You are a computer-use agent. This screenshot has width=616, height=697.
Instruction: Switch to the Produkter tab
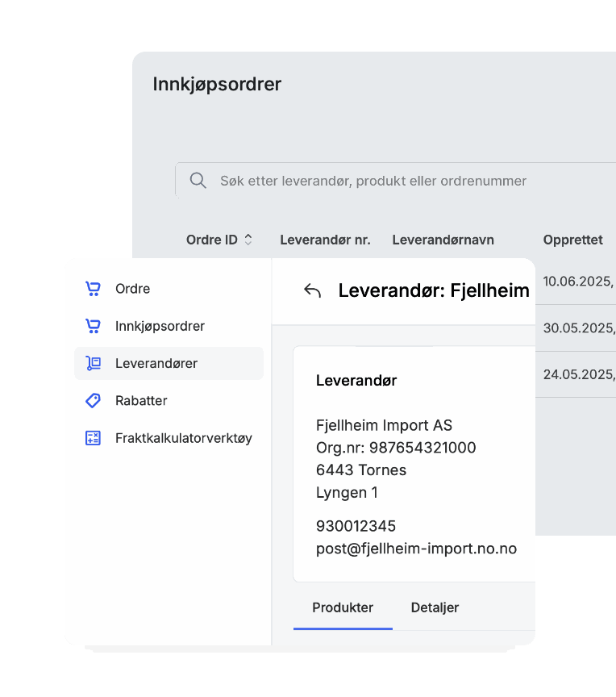(343, 607)
